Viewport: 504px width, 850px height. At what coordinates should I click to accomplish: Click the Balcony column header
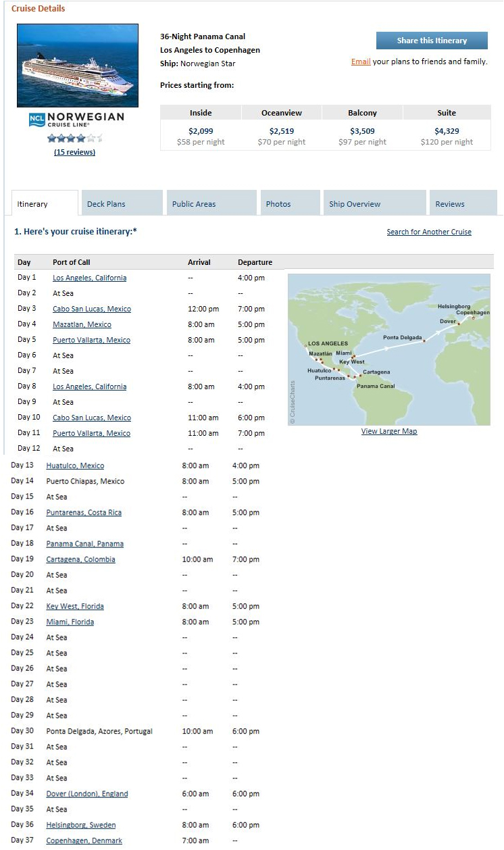[363, 113]
